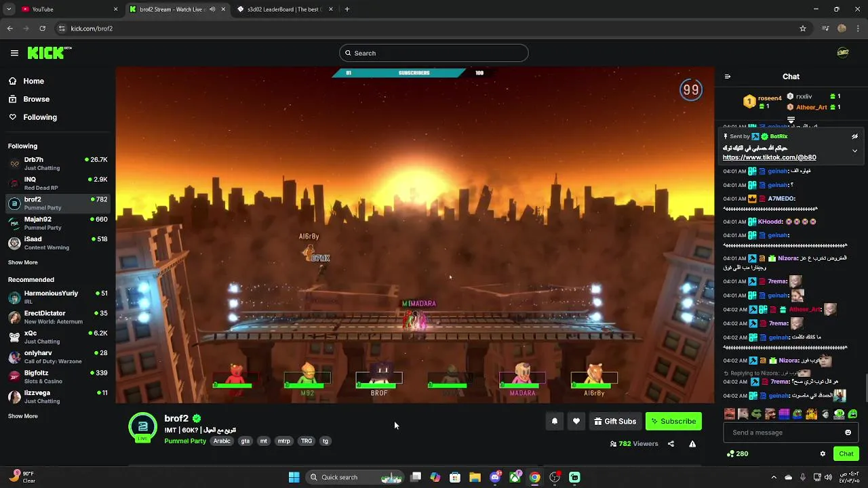Click the Gift Subs button
Screen dimensions: 868x488
tap(615, 422)
